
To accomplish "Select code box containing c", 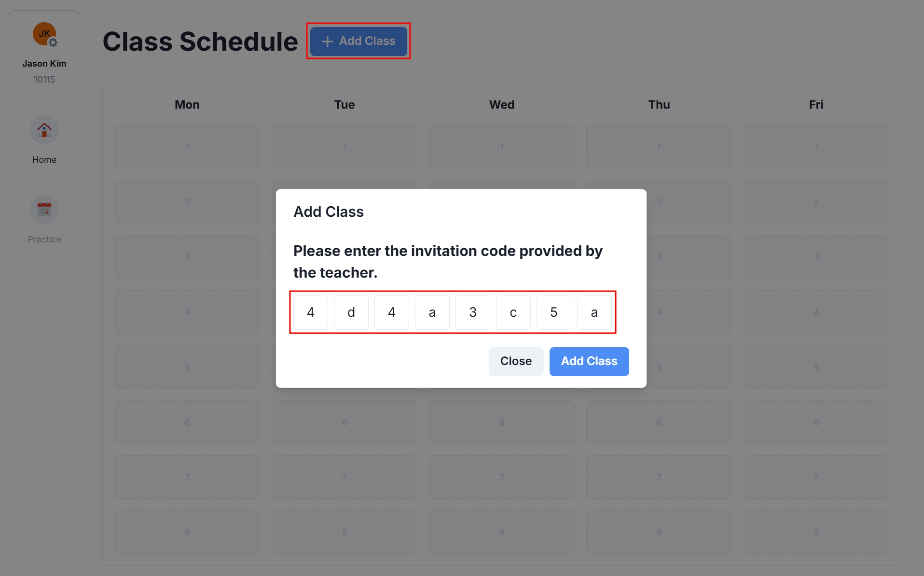I will pyautogui.click(x=513, y=312).
